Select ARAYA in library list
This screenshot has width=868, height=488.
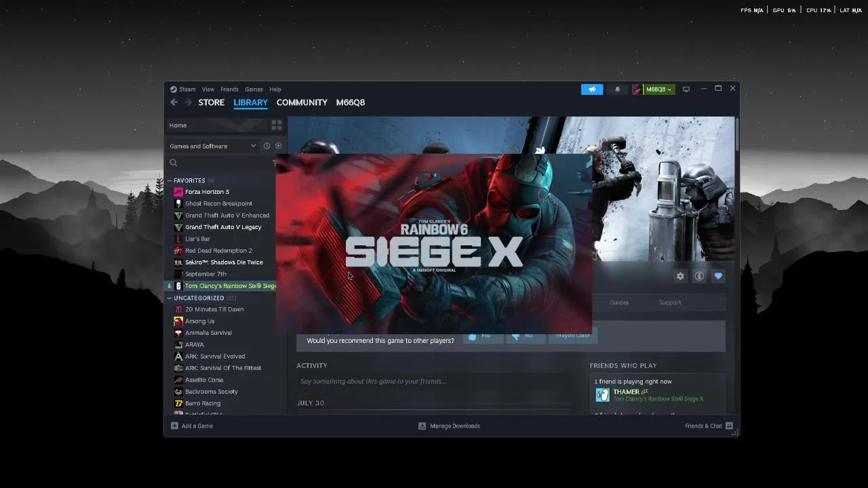pyautogui.click(x=195, y=344)
